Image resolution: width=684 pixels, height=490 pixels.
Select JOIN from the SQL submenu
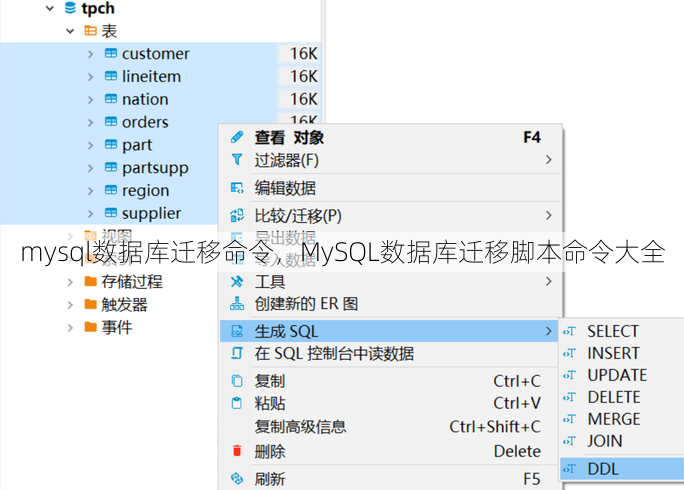point(622,441)
